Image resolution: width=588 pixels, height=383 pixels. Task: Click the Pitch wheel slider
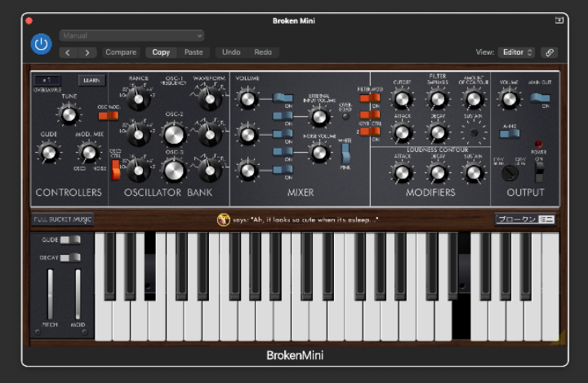coord(50,294)
